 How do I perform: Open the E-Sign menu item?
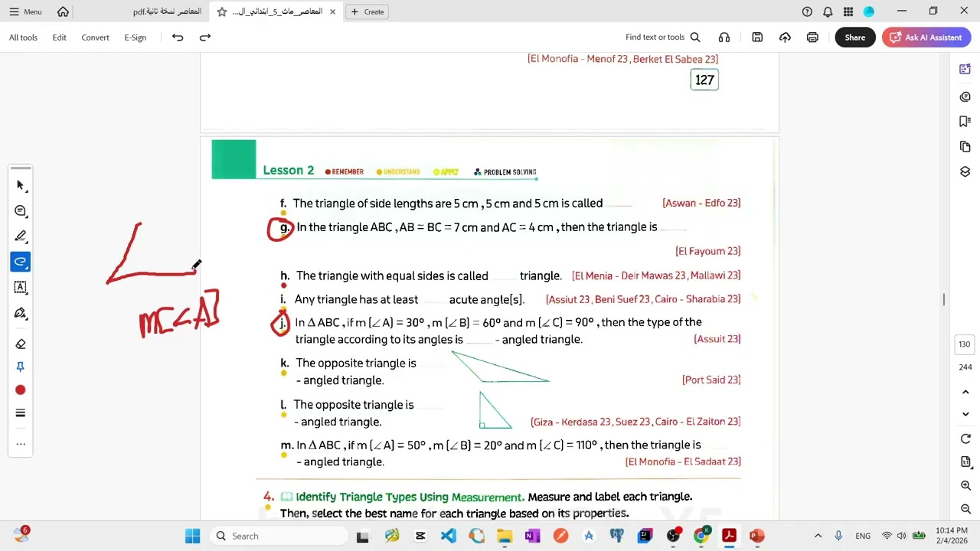tap(135, 37)
